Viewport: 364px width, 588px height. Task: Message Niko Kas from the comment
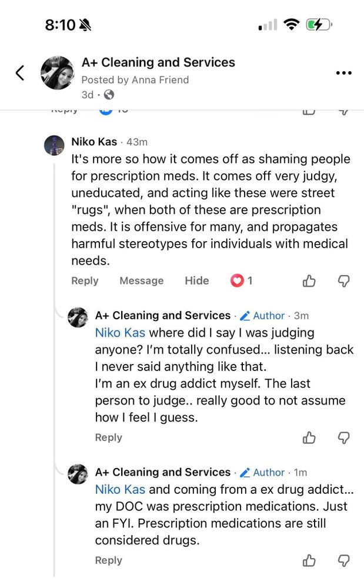[x=141, y=281]
